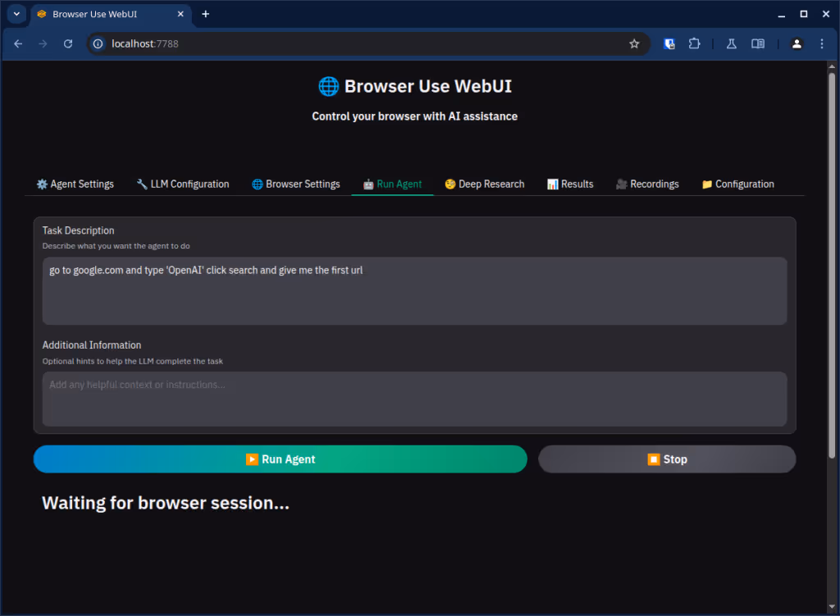Open the Deep Research tab

(485, 184)
